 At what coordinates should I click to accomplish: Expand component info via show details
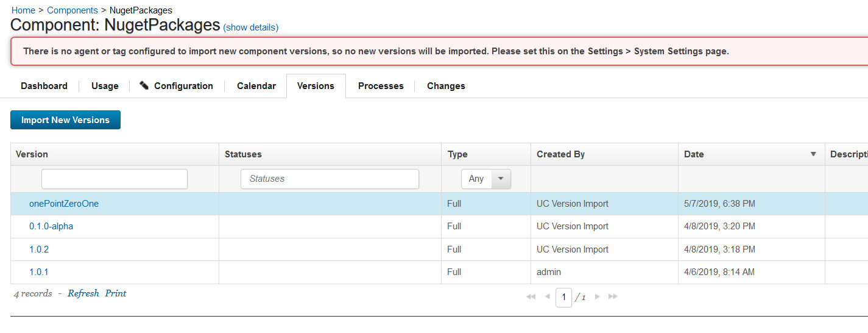250,27
